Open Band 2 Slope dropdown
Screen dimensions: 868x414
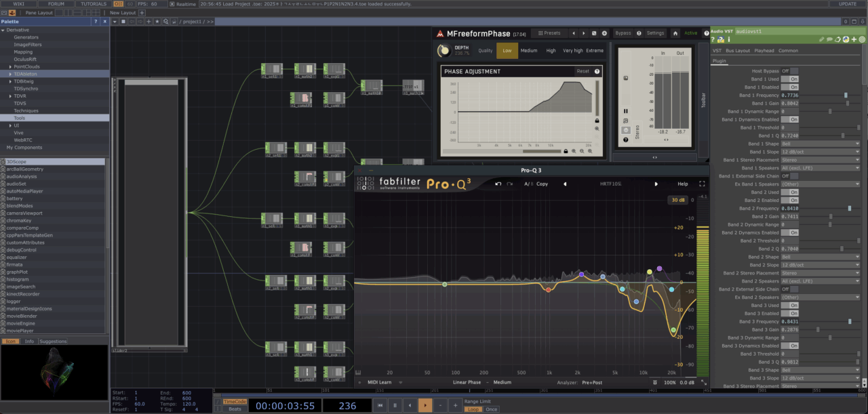pyautogui.click(x=821, y=265)
